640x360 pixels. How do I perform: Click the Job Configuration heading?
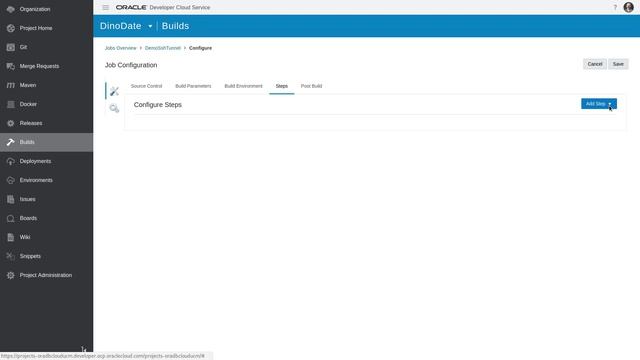(131, 65)
